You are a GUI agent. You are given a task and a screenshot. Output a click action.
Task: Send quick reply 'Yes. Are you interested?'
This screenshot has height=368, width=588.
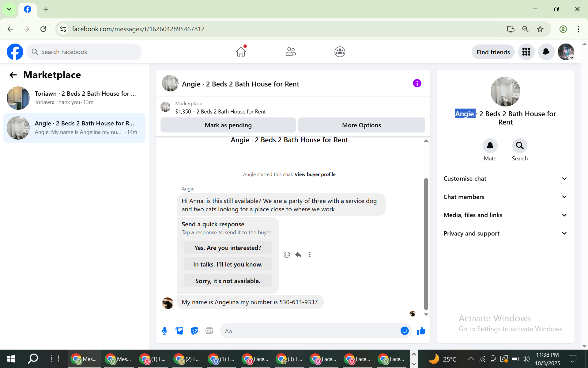[x=228, y=248]
